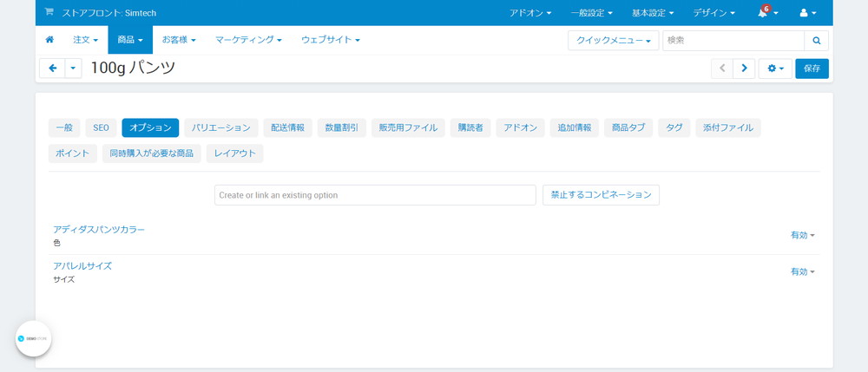The height and width of the screenshot is (372, 868).
Task: Open the クイックメニュー dropdown
Action: point(614,41)
